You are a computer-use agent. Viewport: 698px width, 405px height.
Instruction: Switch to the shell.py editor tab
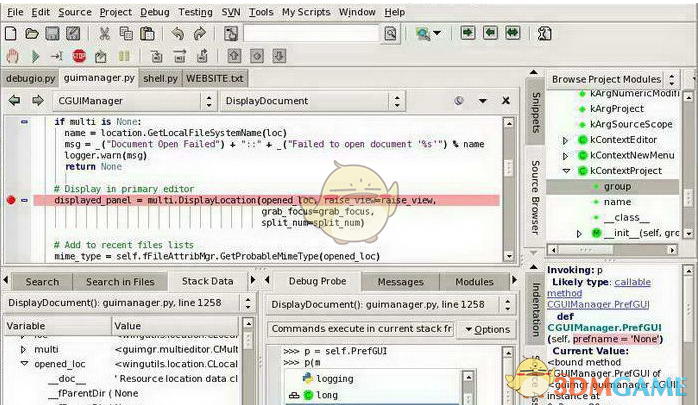pyautogui.click(x=158, y=78)
